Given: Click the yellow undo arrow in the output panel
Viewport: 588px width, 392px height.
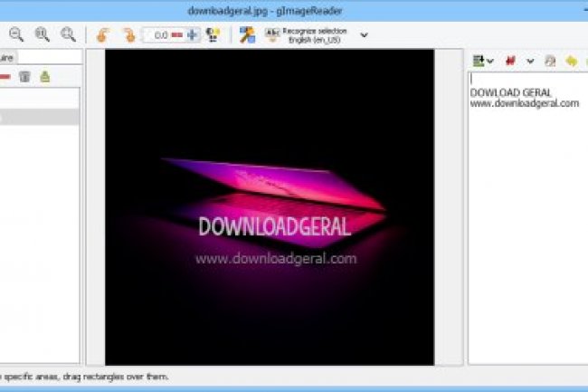Looking at the screenshot, I should coord(571,61).
